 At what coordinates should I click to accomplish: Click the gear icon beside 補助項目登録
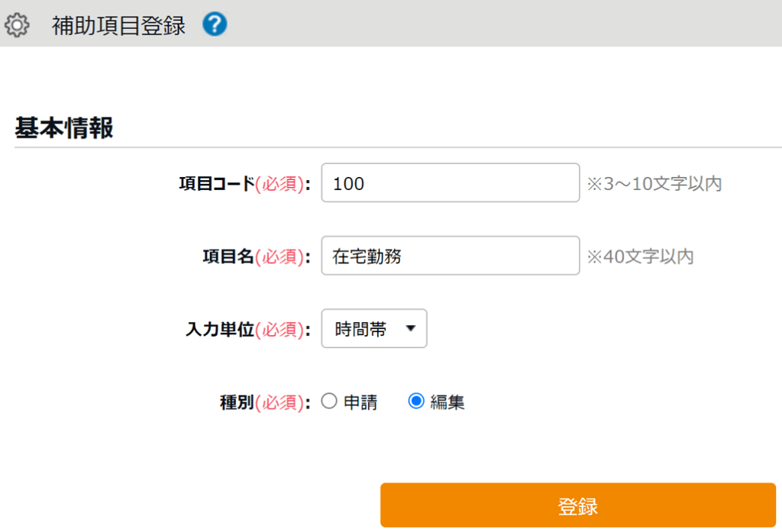[x=17, y=25]
